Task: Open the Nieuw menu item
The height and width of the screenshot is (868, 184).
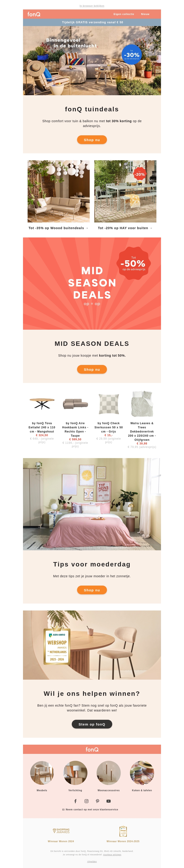Action: (145, 14)
